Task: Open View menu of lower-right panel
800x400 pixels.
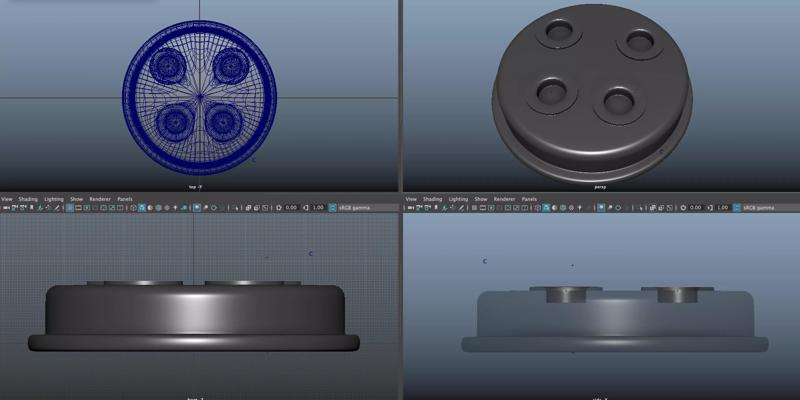Action: point(411,199)
